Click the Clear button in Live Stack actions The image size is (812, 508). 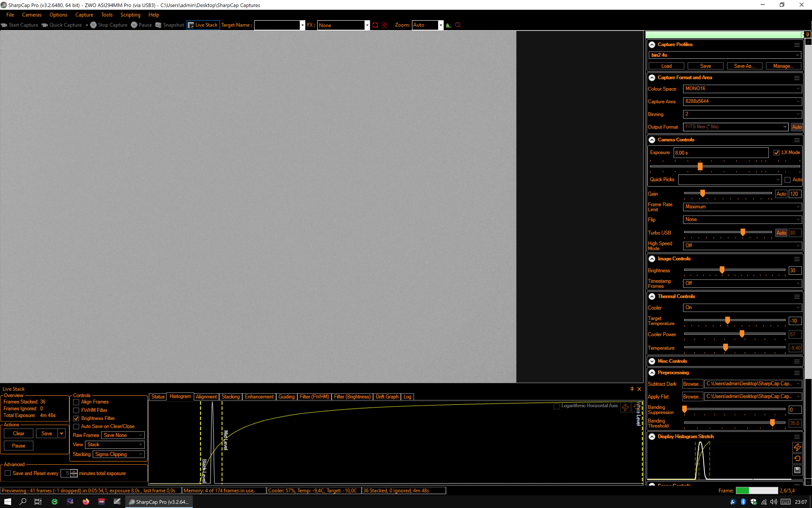(x=19, y=433)
